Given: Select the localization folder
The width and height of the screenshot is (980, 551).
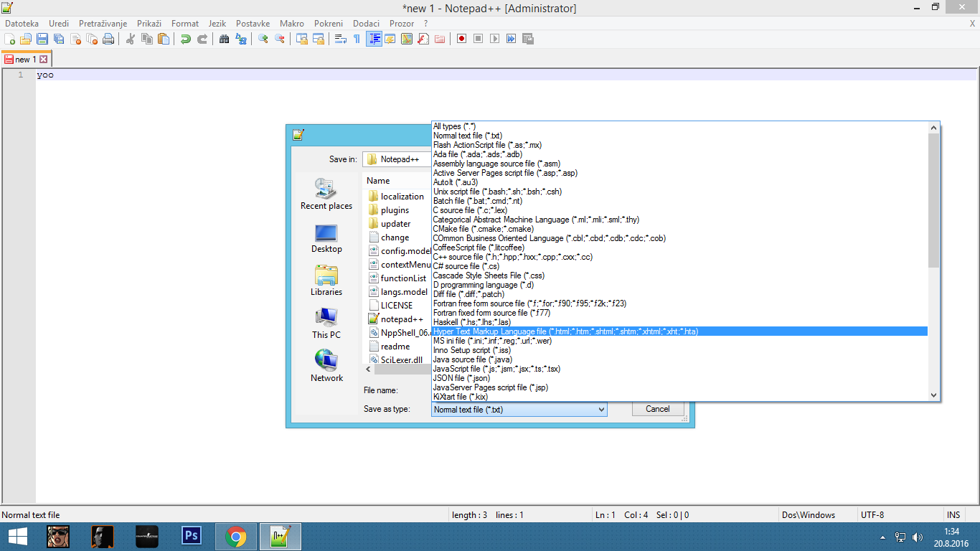Looking at the screenshot, I should (x=396, y=197).
